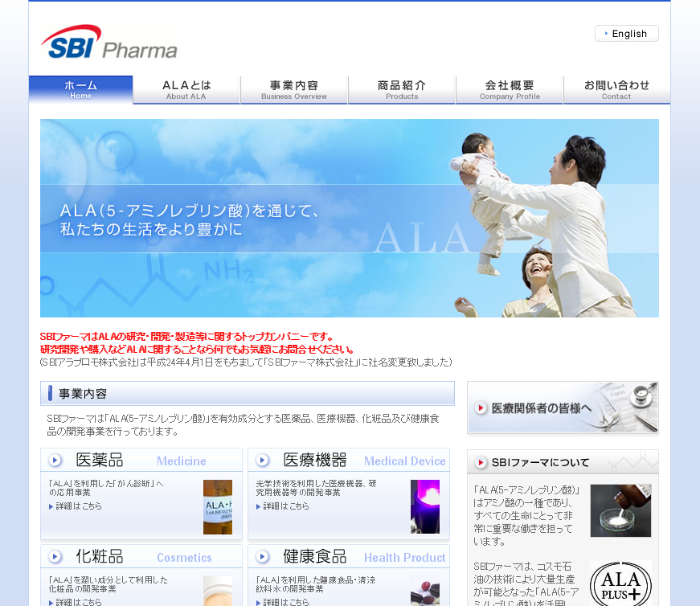Click the ALA PLUS+ logo image

(x=620, y=583)
